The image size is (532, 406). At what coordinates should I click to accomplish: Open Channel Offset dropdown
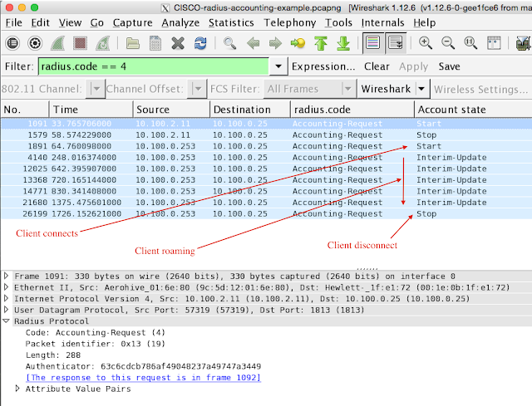[197, 89]
